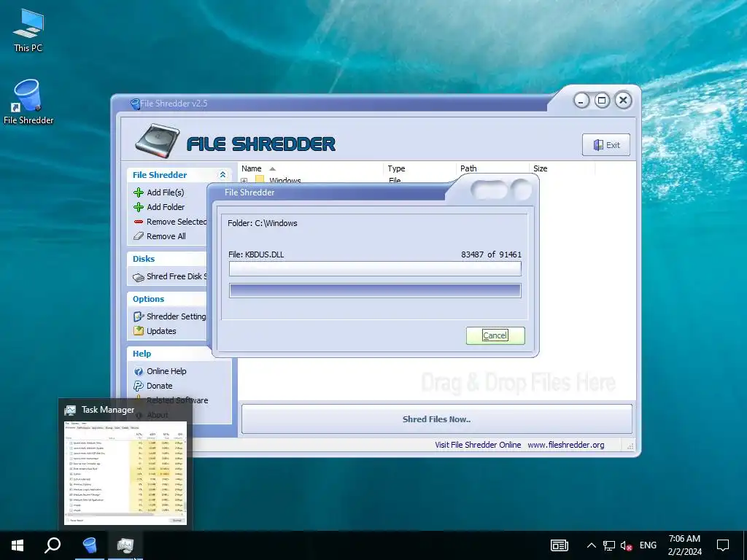Screen dimensions: 747x560
Task: Click the PayPal Donate icon
Action: coord(139,386)
